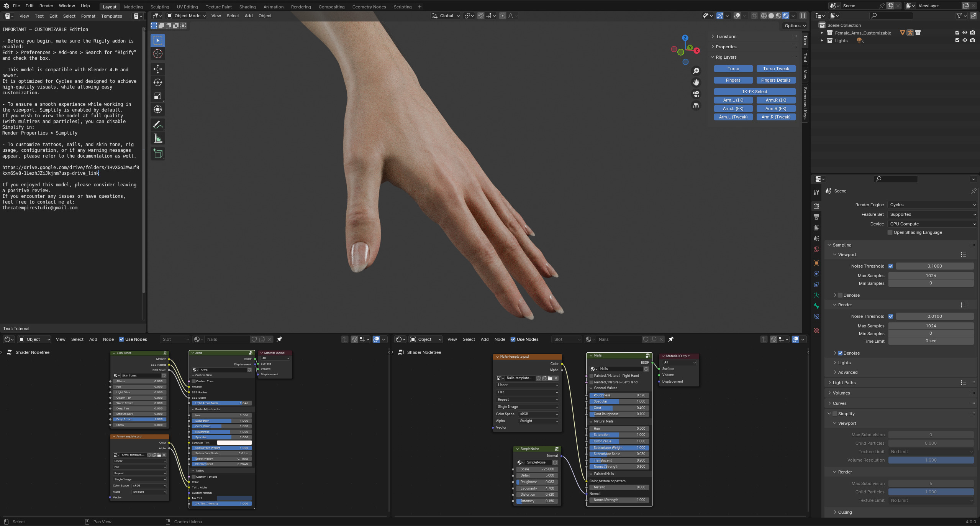The width and height of the screenshot is (980, 526).
Task: Switch to the Shading workspace tab
Action: [x=247, y=7]
